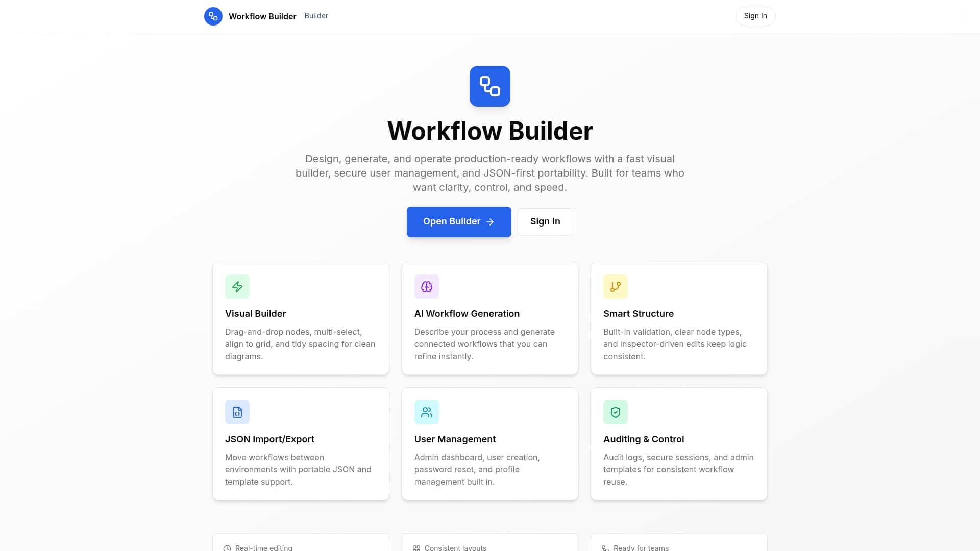Click the green lightning Visual Builder icon
This screenshot has height=551, width=980.
237,287
